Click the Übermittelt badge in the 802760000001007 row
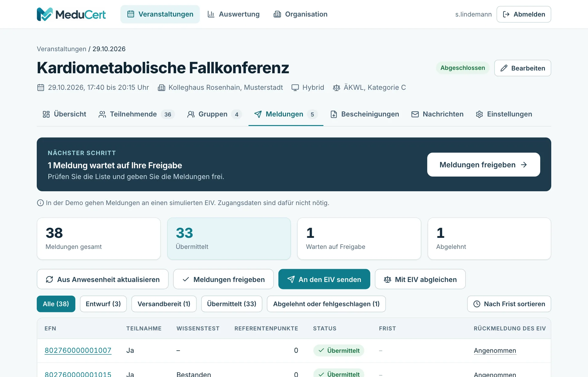The width and height of the screenshot is (588, 377). click(x=339, y=351)
